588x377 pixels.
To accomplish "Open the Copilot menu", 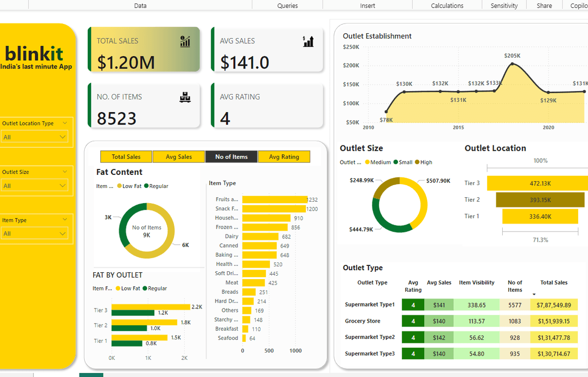I will pyautogui.click(x=578, y=5).
